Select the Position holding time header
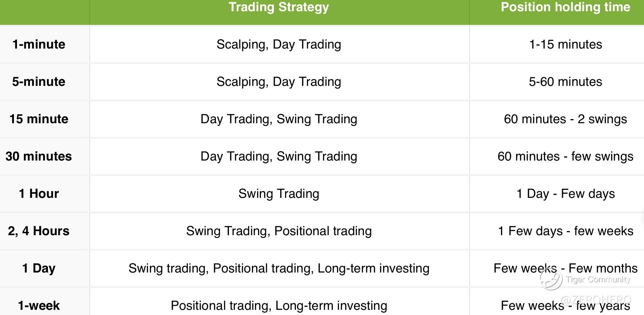Image resolution: width=644 pixels, height=315 pixels. click(565, 7)
